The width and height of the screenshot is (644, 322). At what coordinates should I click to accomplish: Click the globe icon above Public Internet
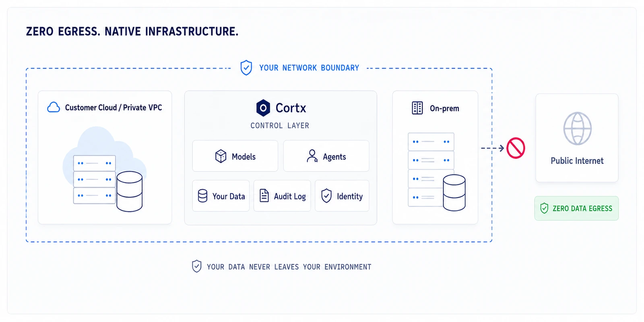577,128
